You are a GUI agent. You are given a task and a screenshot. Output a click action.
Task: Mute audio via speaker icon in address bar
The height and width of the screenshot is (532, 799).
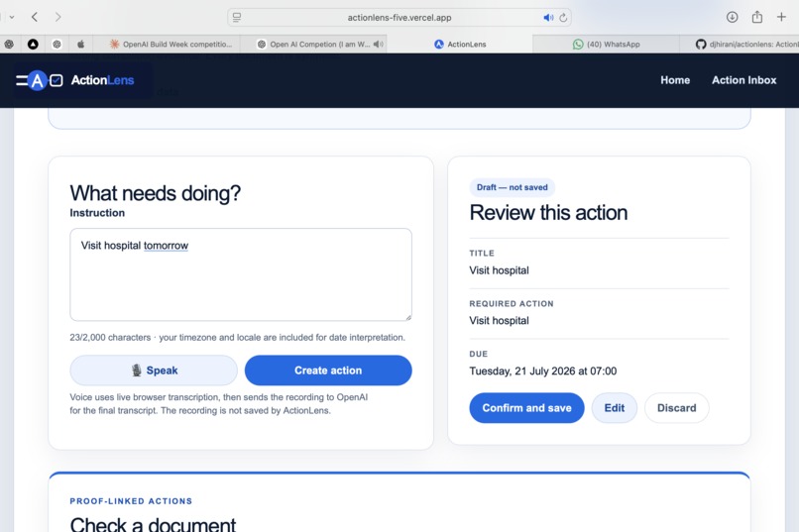(x=548, y=17)
